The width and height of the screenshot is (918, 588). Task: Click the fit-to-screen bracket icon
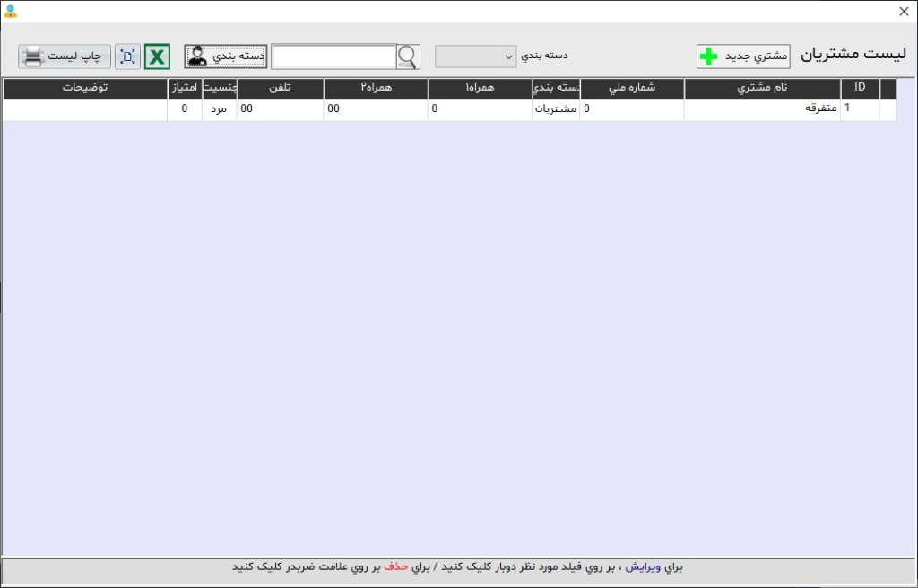pos(128,56)
